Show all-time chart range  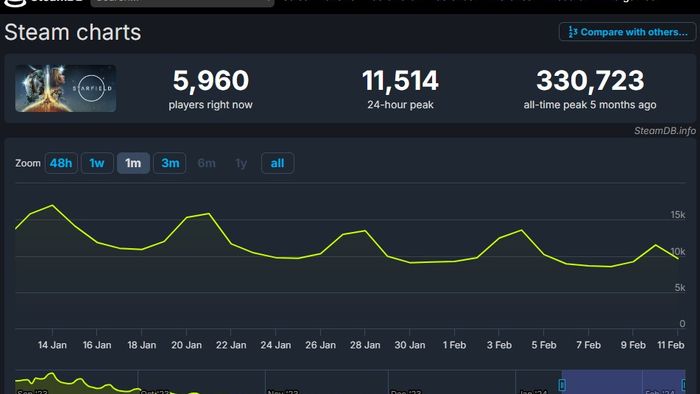tap(277, 163)
